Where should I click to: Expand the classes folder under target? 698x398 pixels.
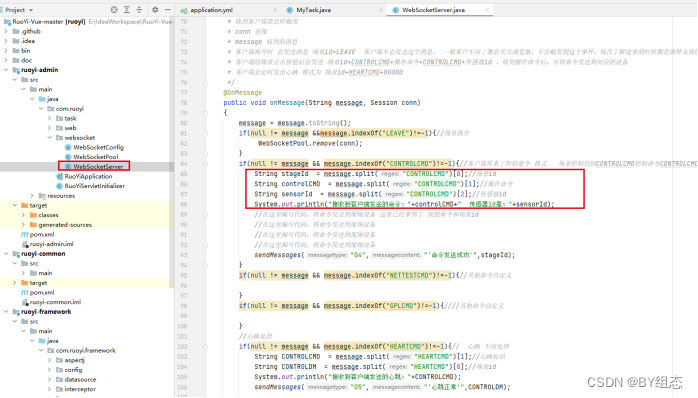pyautogui.click(x=23, y=215)
